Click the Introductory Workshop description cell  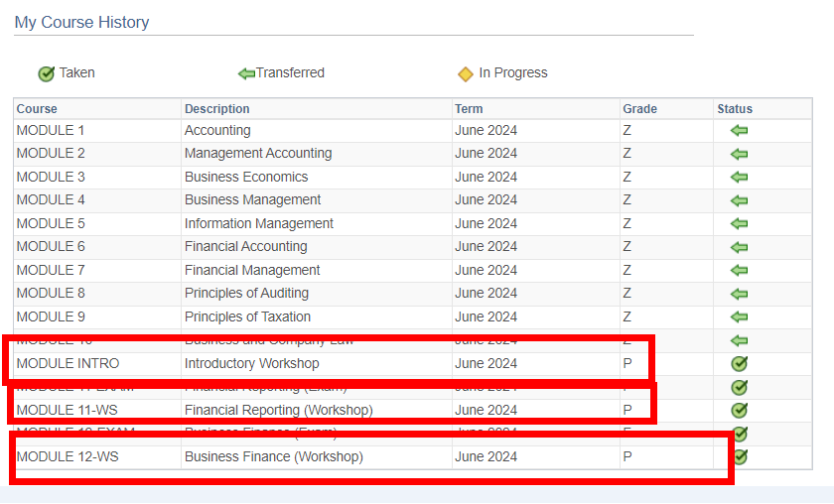(x=252, y=363)
